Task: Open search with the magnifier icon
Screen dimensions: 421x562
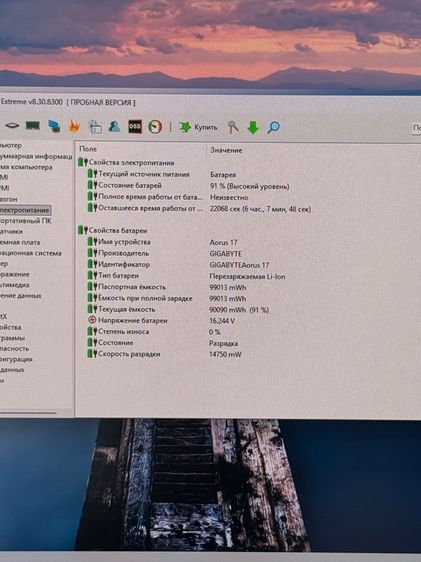Action: click(x=273, y=127)
